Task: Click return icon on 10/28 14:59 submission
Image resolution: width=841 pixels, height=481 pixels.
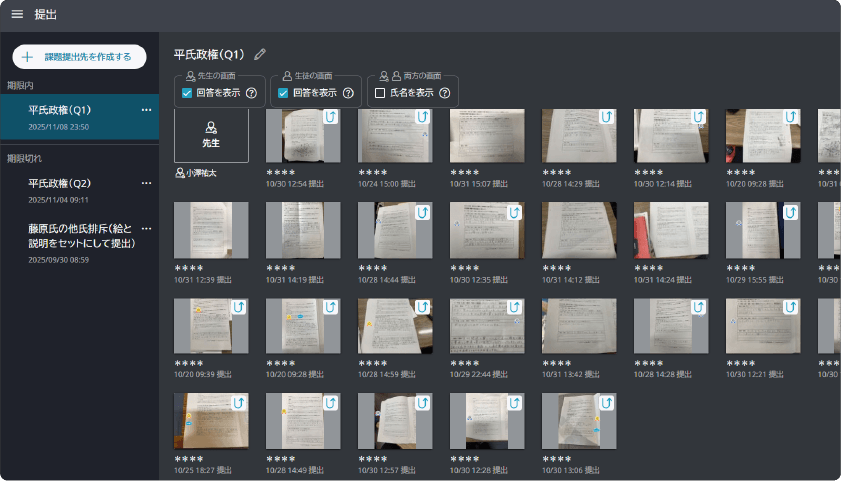Action: pos(423,307)
